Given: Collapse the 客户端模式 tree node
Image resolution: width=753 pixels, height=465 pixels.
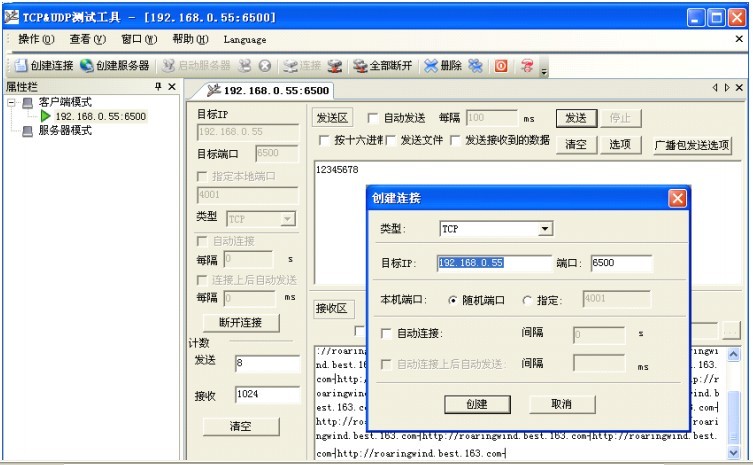Looking at the screenshot, I should point(11,102).
